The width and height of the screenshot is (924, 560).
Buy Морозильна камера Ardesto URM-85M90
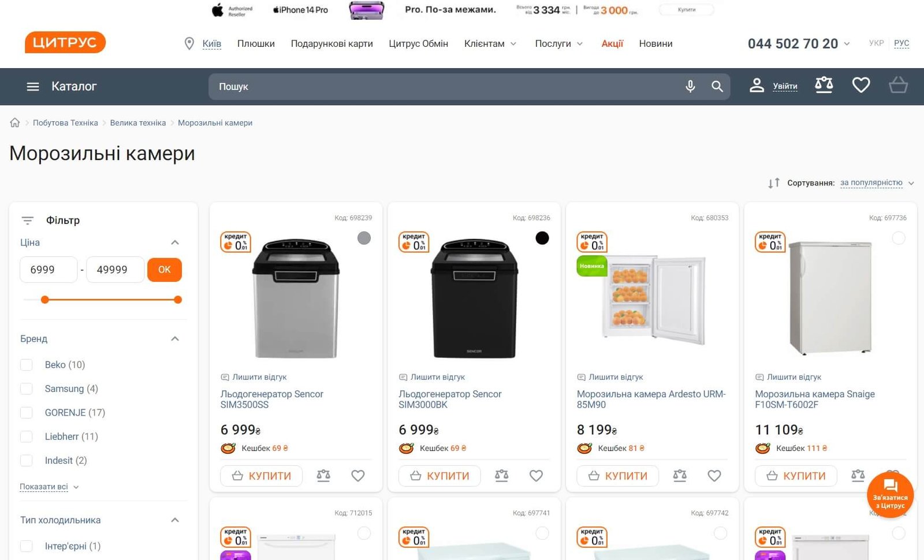(617, 476)
